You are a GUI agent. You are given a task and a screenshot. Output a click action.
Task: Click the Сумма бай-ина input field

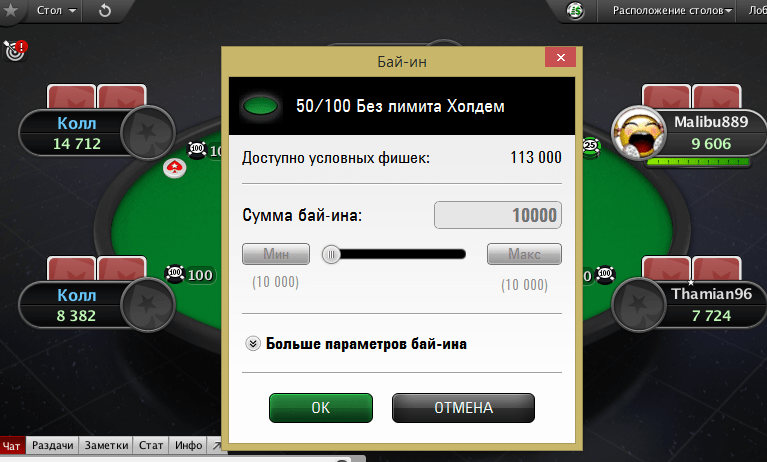(498, 215)
